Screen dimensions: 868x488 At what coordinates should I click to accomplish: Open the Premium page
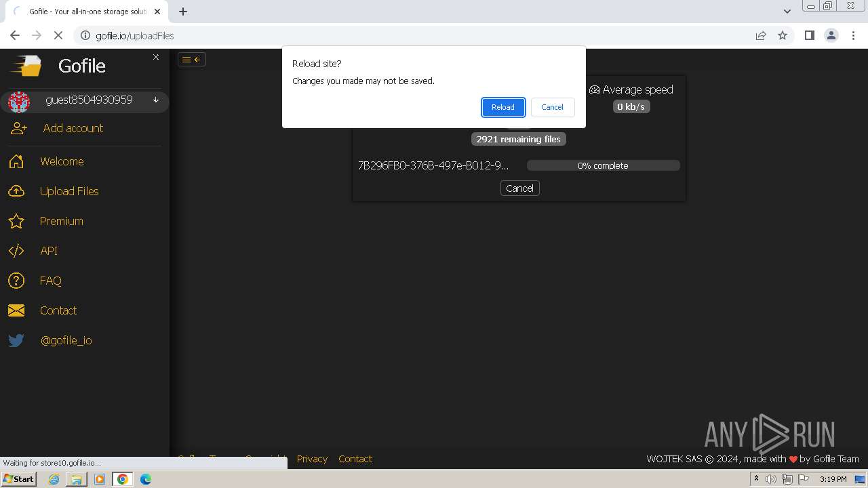pos(62,221)
